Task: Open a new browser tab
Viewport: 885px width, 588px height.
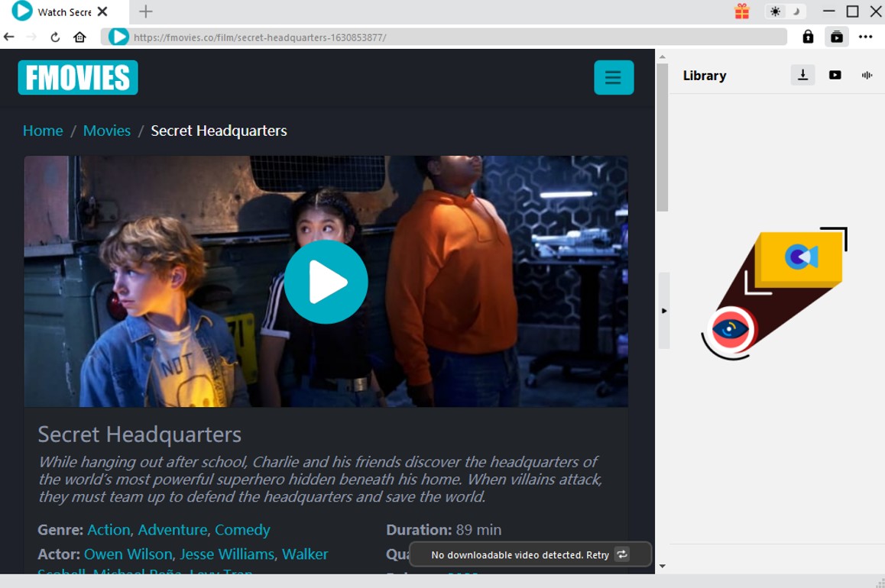Action: pos(146,11)
